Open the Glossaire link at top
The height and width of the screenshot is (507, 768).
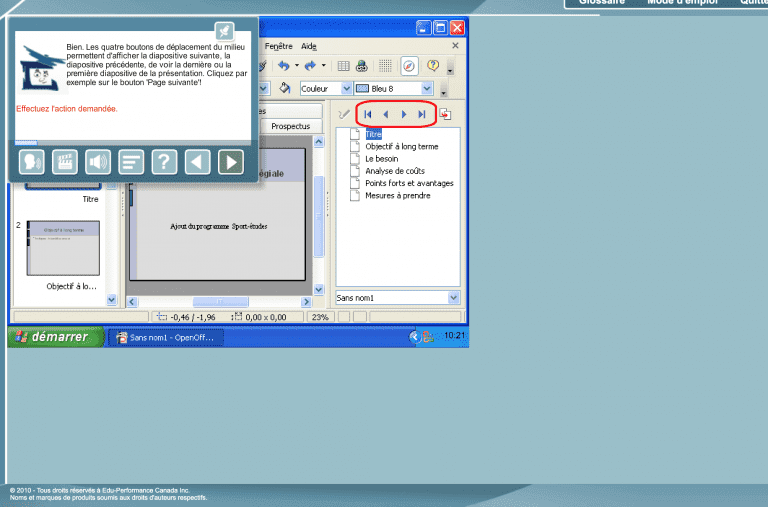602,2
